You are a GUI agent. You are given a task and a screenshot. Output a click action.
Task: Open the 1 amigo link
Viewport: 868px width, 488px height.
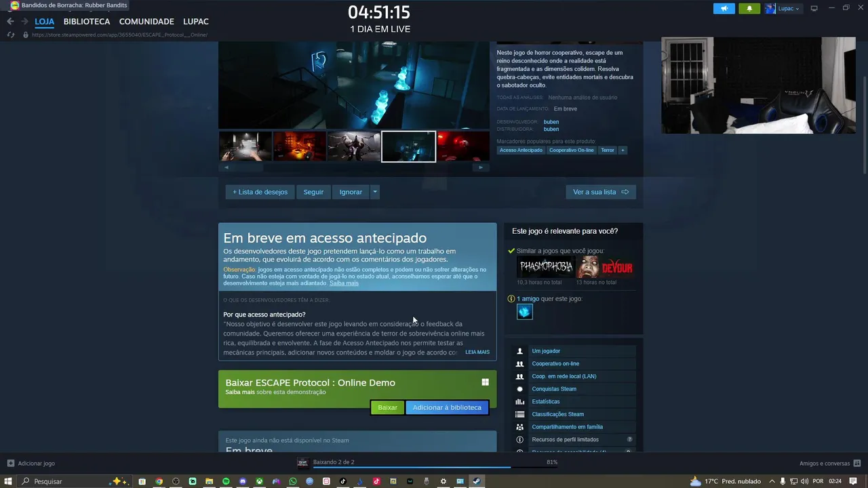click(528, 298)
